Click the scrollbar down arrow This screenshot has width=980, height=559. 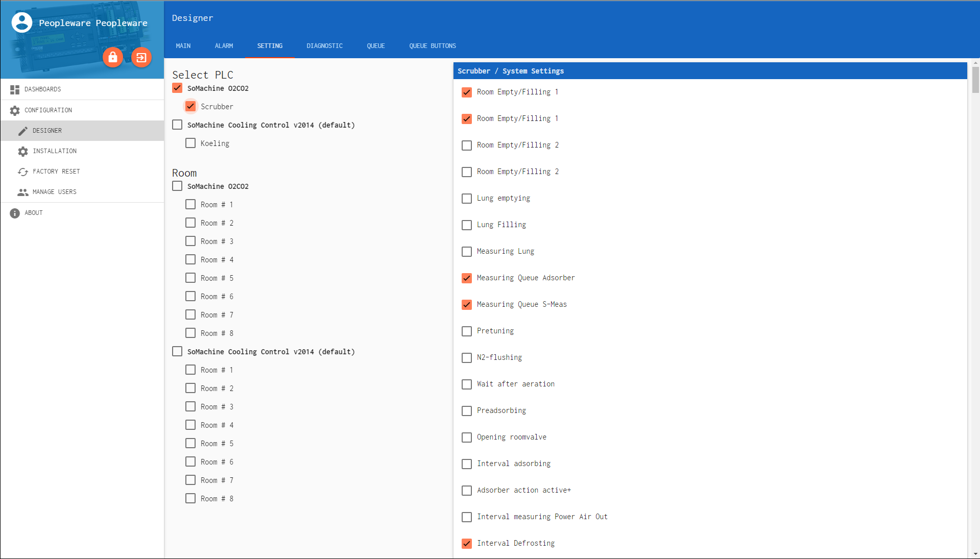[x=975, y=554]
